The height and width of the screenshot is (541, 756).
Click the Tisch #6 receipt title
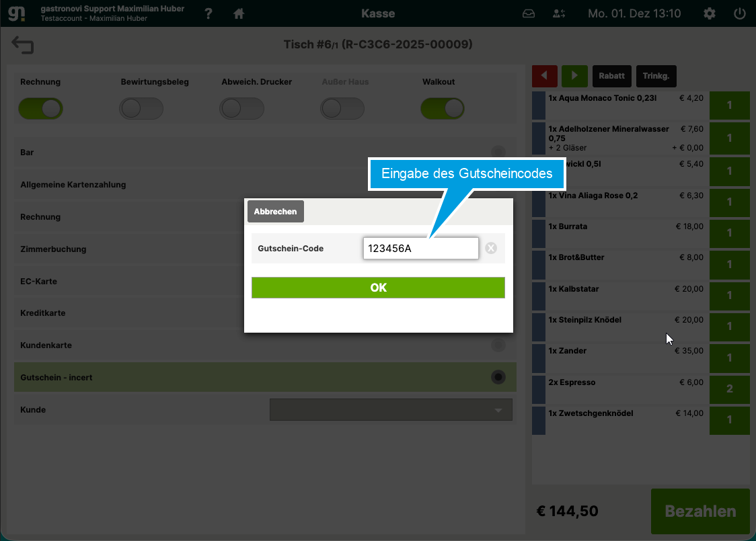coord(378,44)
